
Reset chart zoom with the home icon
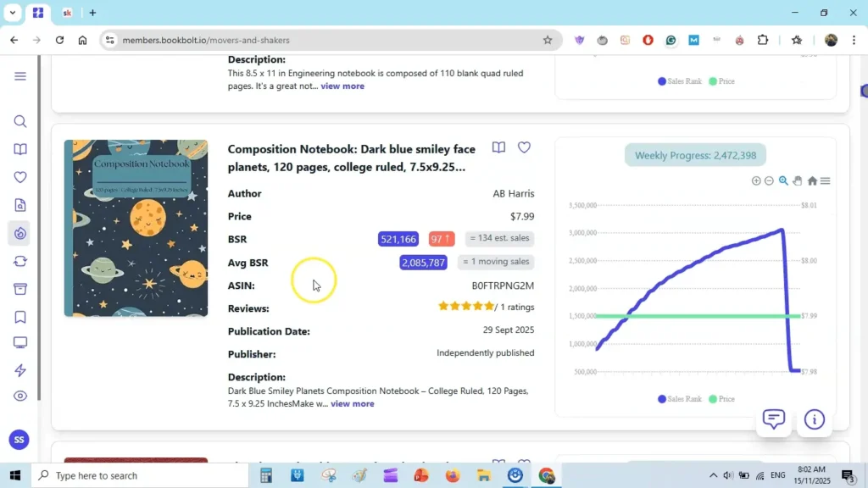pos(812,180)
